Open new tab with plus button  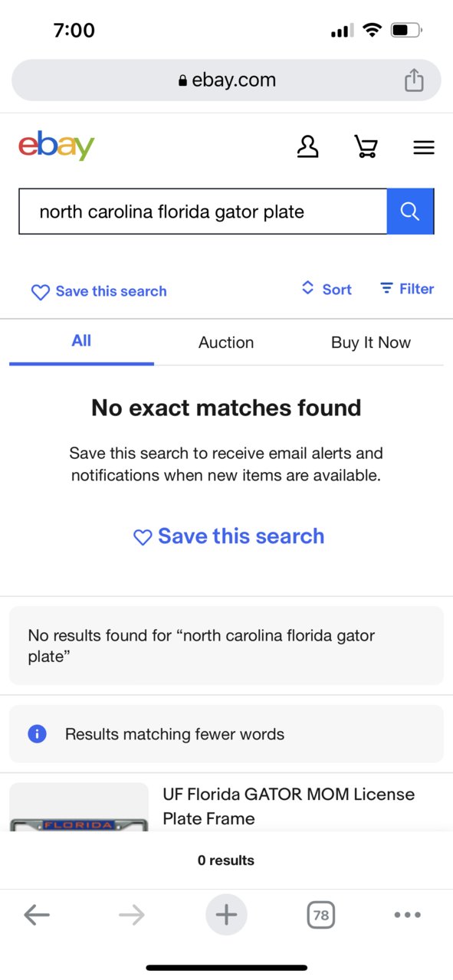point(226,915)
